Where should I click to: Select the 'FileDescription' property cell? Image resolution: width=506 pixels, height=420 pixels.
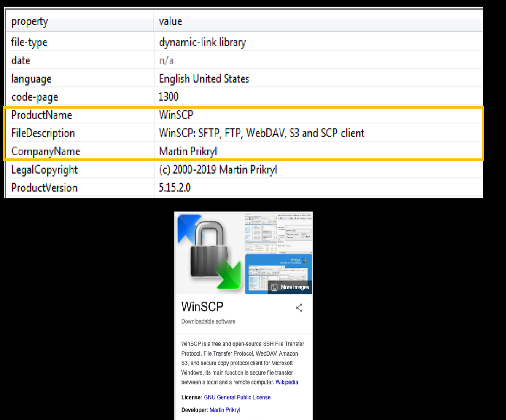[x=79, y=133]
